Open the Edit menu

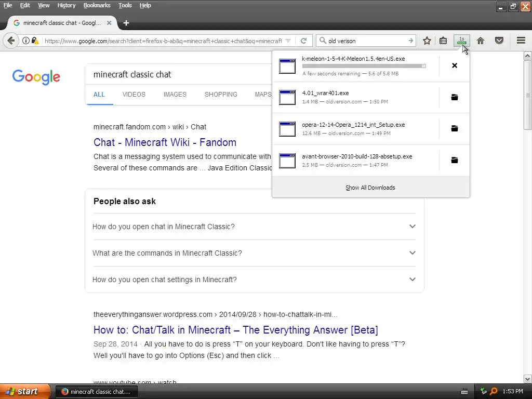25,5
